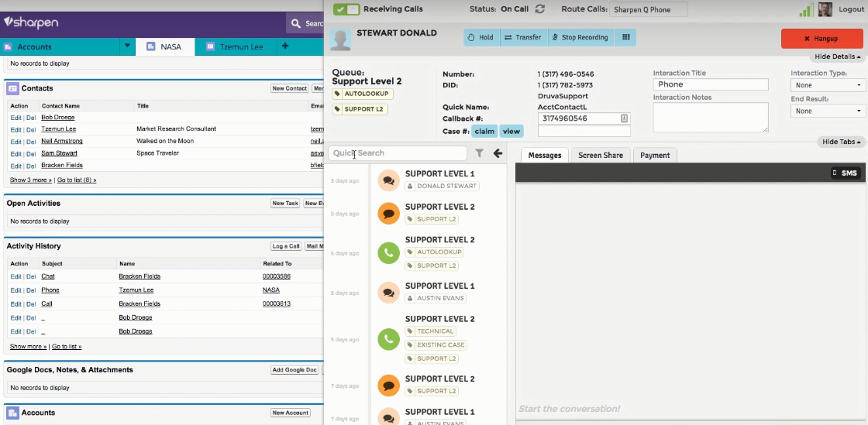Viewport: 868px width, 425px height.
Task: Click the Interaction Title field
Action: pyautogui.click(x=711, y=84)
